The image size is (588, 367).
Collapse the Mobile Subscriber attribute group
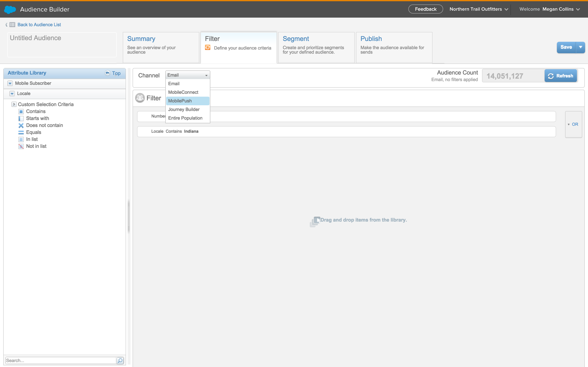tap(10, 83)
